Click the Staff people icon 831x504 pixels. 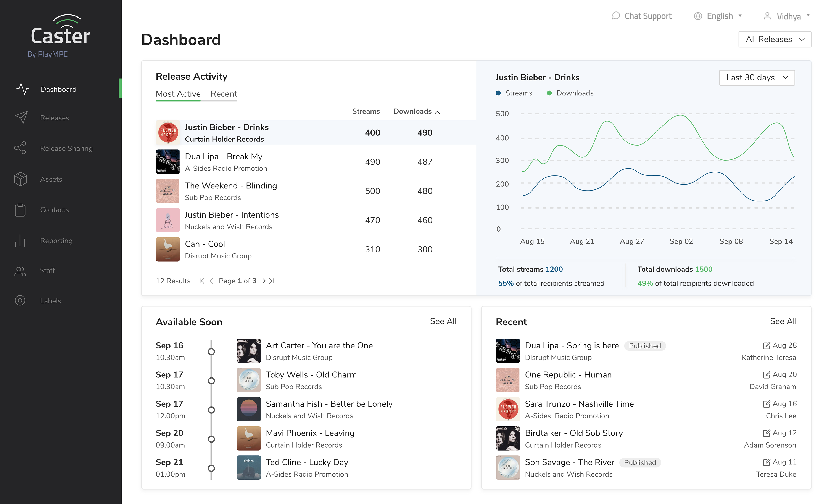[20, 271]
